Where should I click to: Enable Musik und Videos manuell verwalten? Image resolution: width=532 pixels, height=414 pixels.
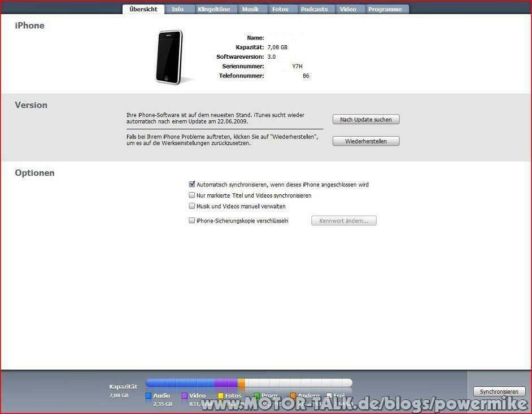(x=191, y=206)
